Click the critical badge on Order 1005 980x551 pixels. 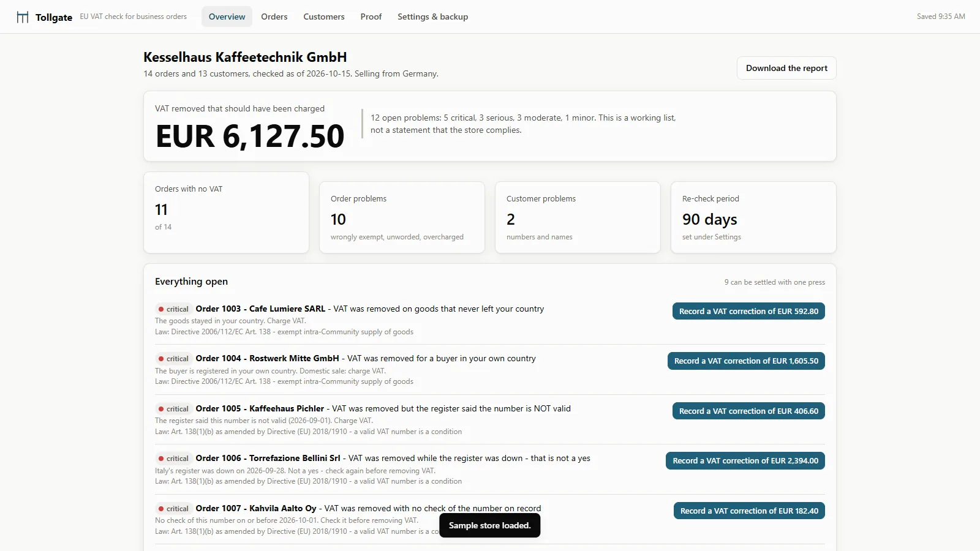pos(173,409)
